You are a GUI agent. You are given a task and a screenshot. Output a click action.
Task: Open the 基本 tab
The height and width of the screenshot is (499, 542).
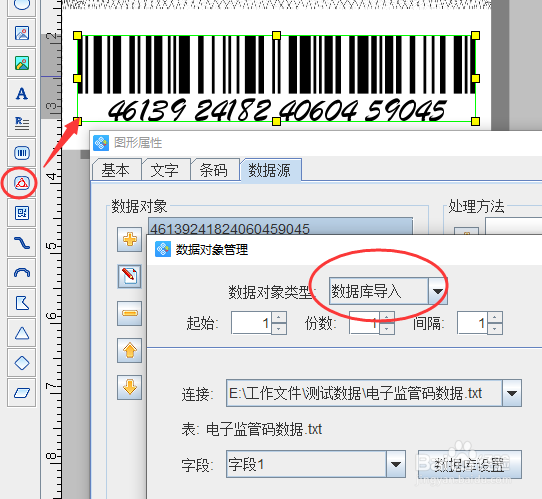coord(116,170)
